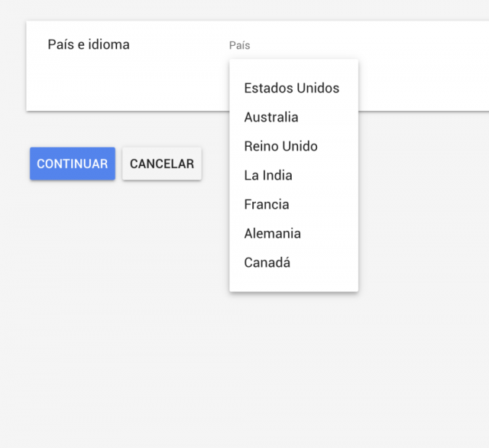Proceed using the Continuar button
The height and width of the screenshot is (448, 489).
pos(73,164)
